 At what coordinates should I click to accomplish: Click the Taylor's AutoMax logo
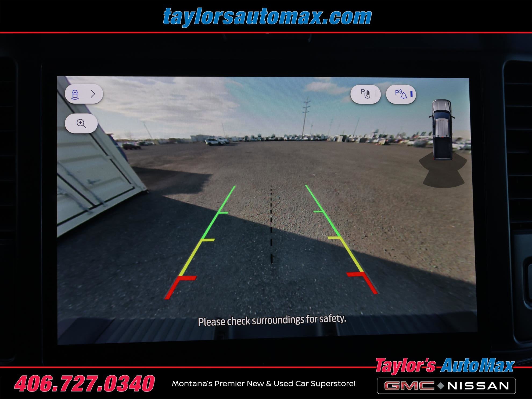click(x=445, y=366)
